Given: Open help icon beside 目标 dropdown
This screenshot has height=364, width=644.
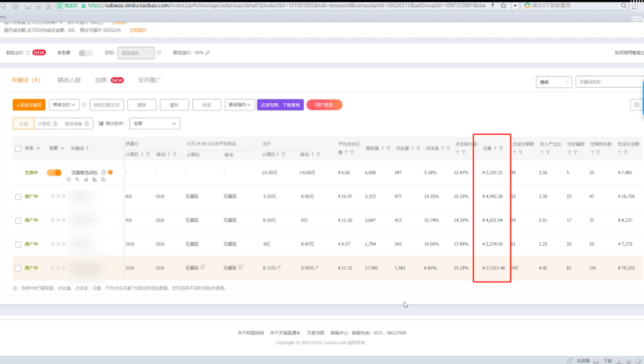Looking at the screenshot, I should tap(159, 53).
